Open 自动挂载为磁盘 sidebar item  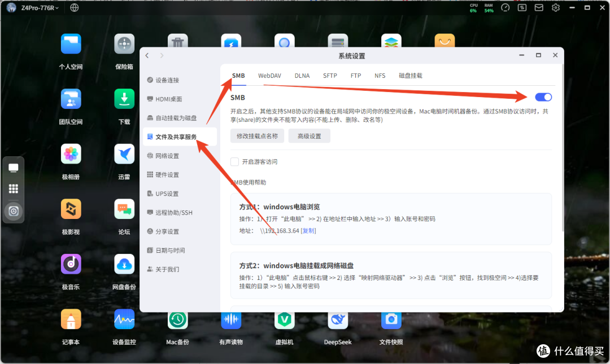tap(180, 118)
